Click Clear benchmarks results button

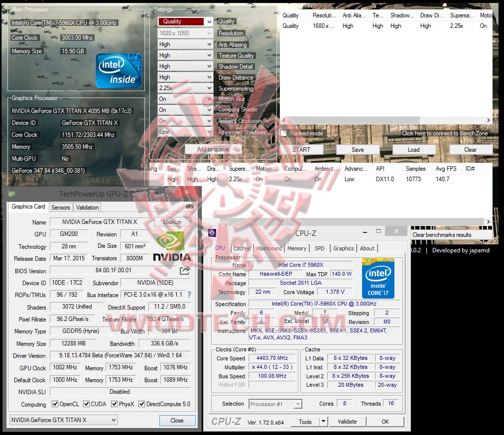click(x=451, y=235)
